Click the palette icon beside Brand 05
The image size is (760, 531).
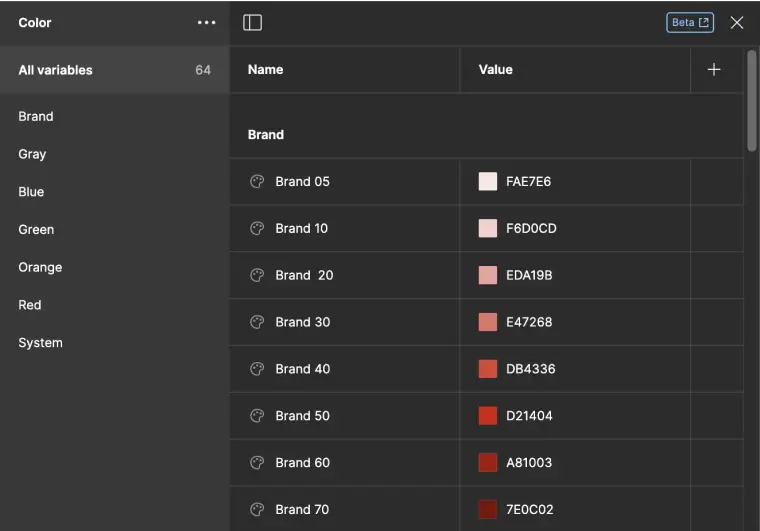pos(257,181)
